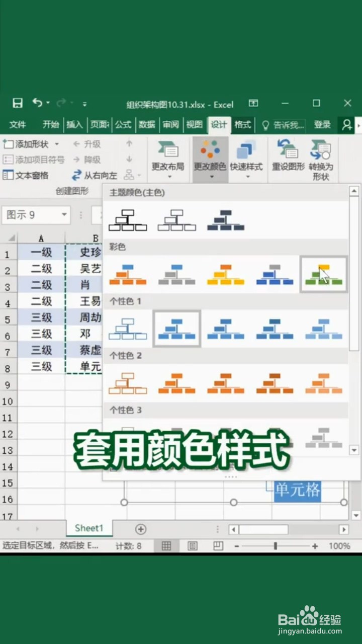Switch to the 数据 ribbon tab
The image size is (362, 644).
point(147,125)
